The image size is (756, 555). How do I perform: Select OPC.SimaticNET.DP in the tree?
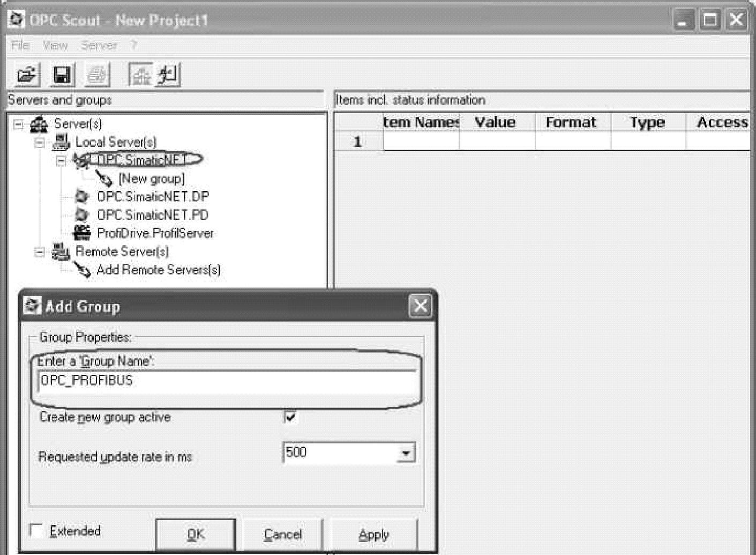[x=153, y=196]
